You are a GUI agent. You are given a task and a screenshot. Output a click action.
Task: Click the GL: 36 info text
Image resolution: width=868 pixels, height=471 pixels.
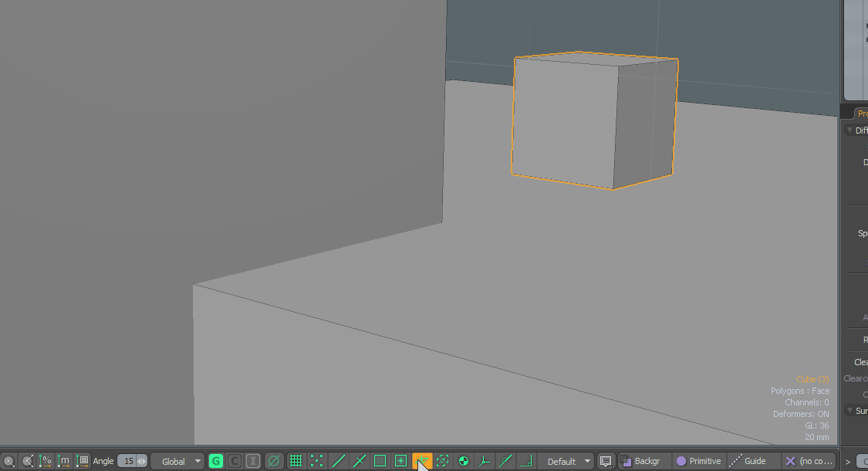[x=817, y=425]
